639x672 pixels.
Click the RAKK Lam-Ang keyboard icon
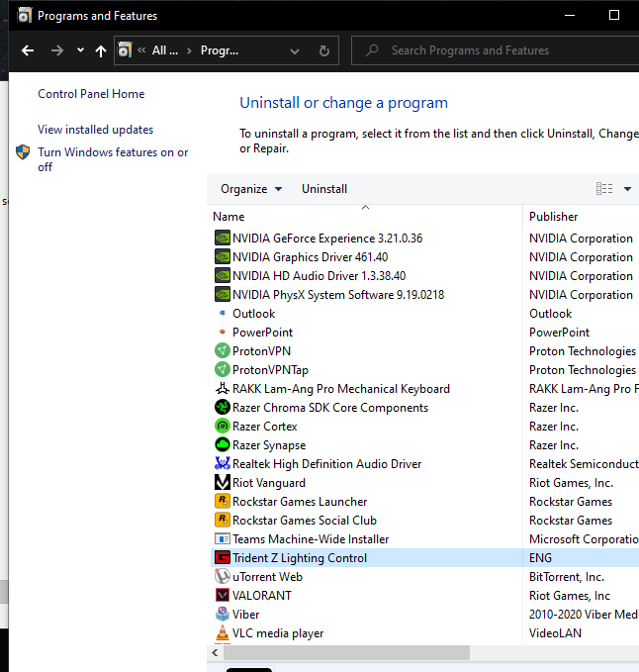(x=223, y=388)
